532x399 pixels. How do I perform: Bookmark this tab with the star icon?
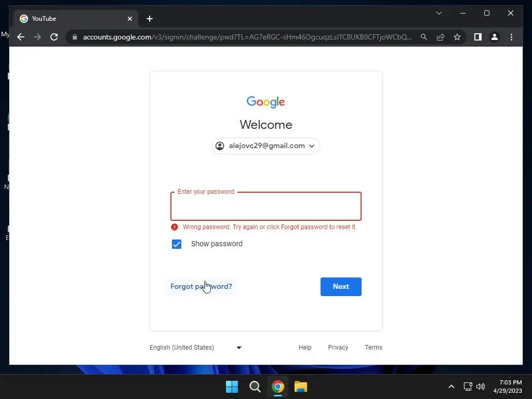click(x=457, y=37)
